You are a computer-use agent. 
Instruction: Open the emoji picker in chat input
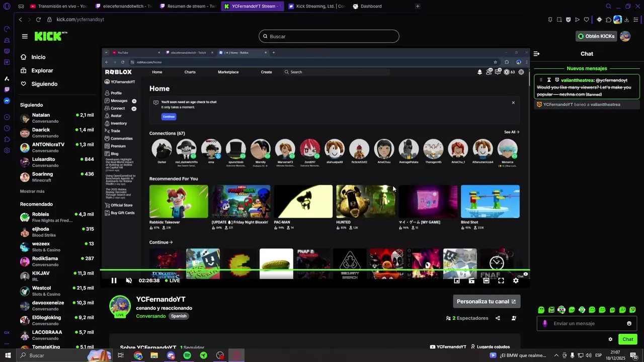tap(629, 323)
